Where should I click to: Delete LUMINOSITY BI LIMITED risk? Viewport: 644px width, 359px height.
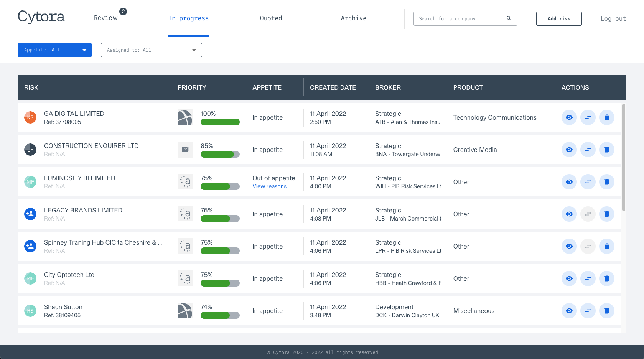(607, 182)
